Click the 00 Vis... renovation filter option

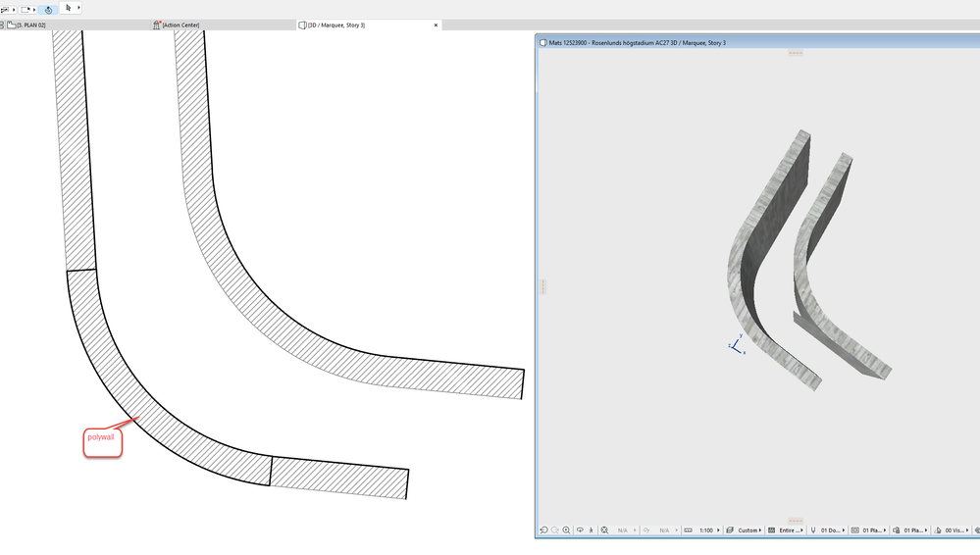pos(958,530)
